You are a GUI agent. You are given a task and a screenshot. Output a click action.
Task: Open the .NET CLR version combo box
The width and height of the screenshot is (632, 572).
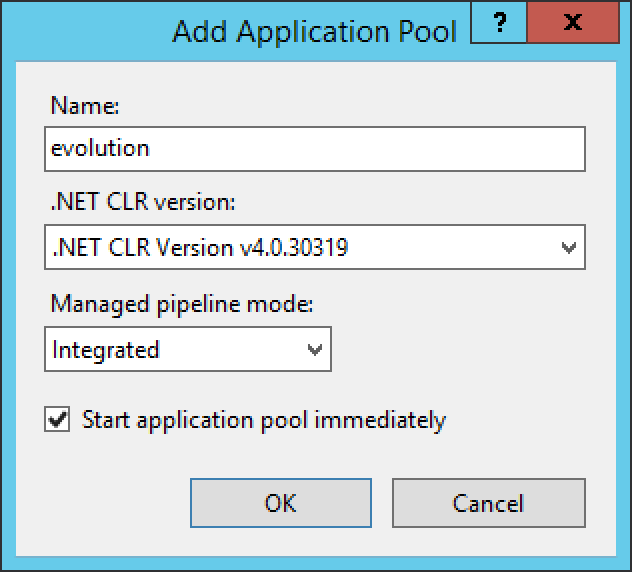tap(315, 247)
